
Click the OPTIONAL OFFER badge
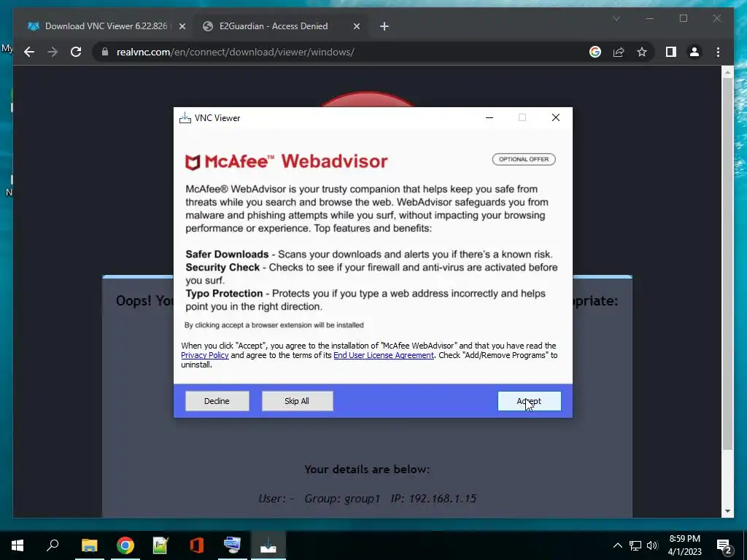[x=524, y=159]
